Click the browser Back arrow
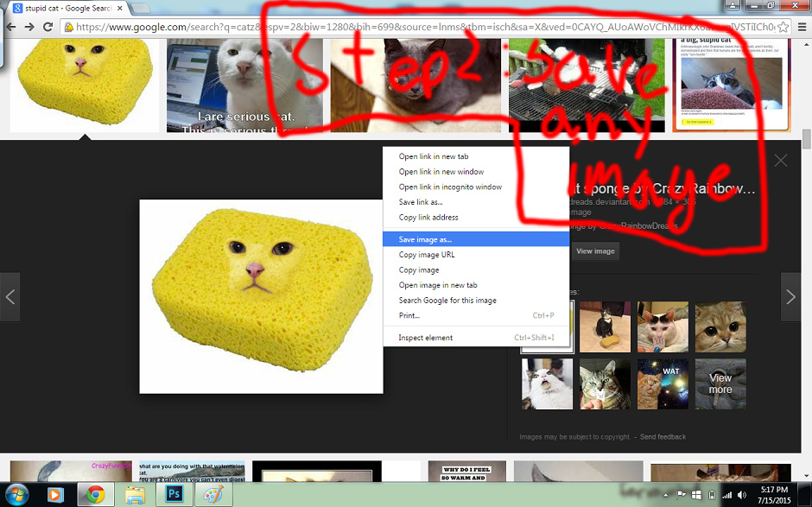This screenshot has height=507, width=812. pos(11,27)
